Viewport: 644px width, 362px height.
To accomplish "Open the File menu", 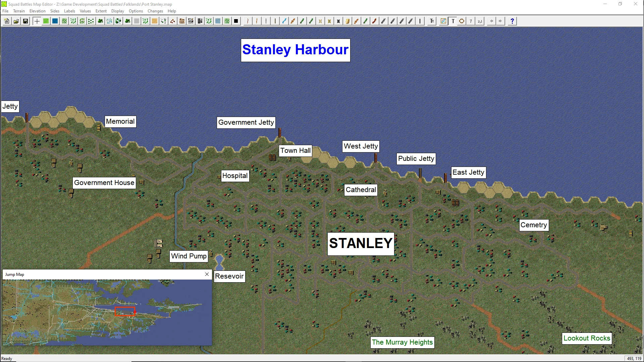I will 5,11.
